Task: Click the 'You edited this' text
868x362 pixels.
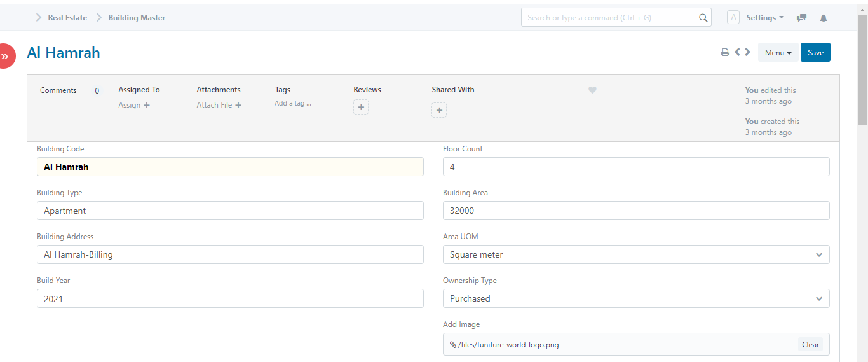Action: coord(771,90)
